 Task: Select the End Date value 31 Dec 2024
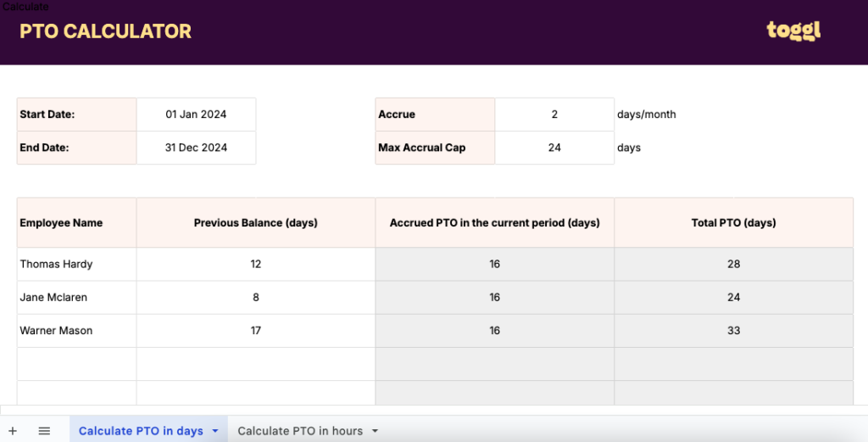click(x=196, y=148)
